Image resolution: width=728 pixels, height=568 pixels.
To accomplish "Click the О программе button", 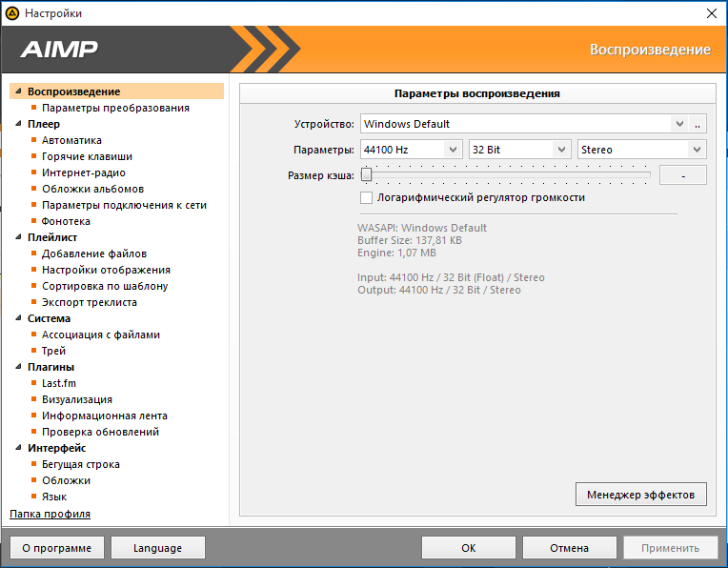I will [x=57, y=548].
